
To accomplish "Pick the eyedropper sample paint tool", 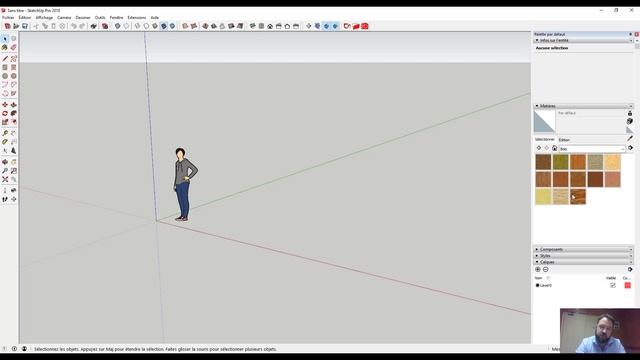I will coord(630,139).
